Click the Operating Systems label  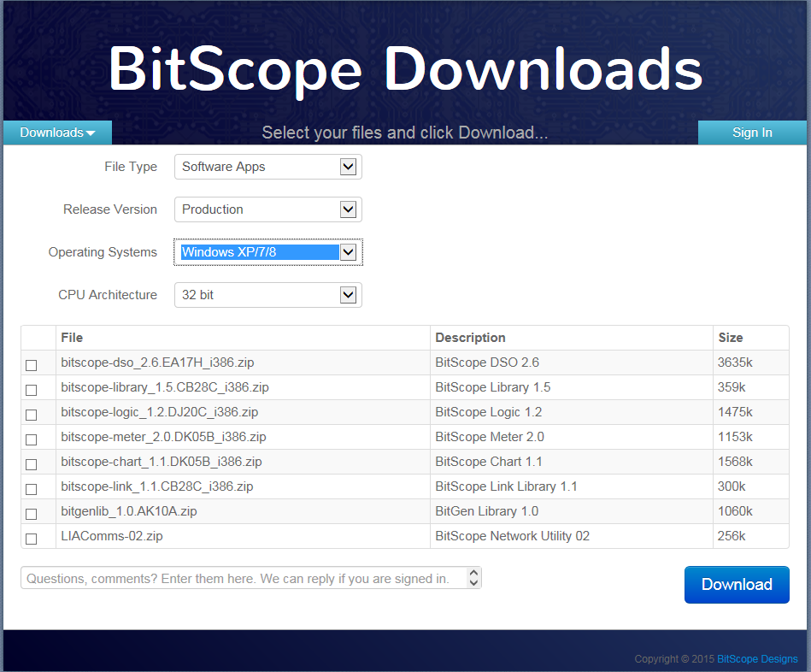pyautogui.click(x=103, y=252)
